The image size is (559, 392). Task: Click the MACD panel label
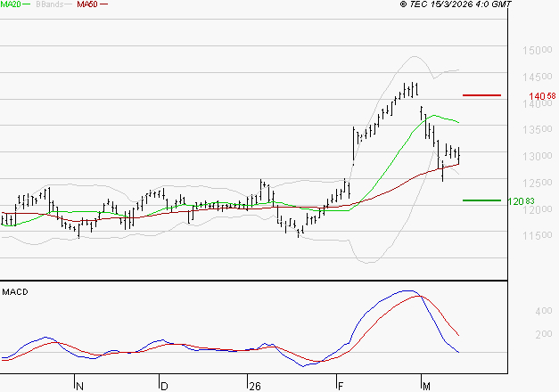click(x=15, y=292)
